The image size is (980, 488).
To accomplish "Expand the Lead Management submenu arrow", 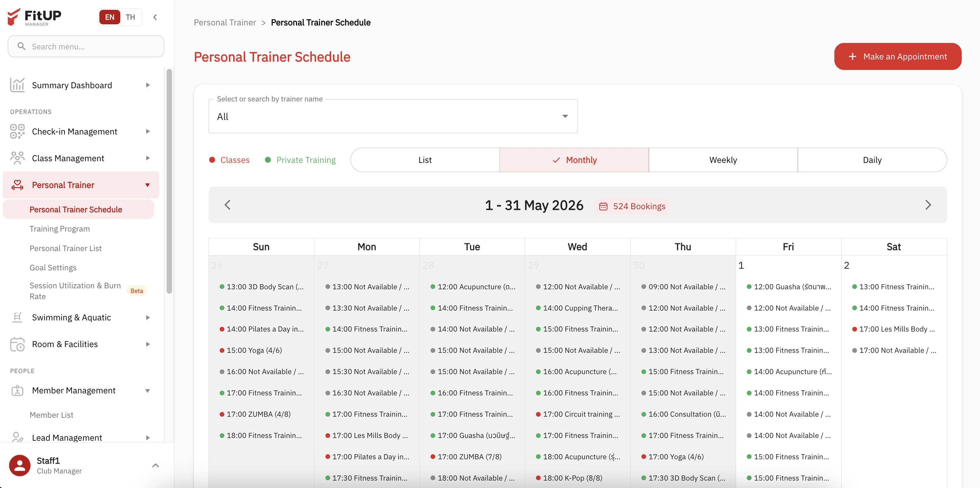I will tap(148, 437).
